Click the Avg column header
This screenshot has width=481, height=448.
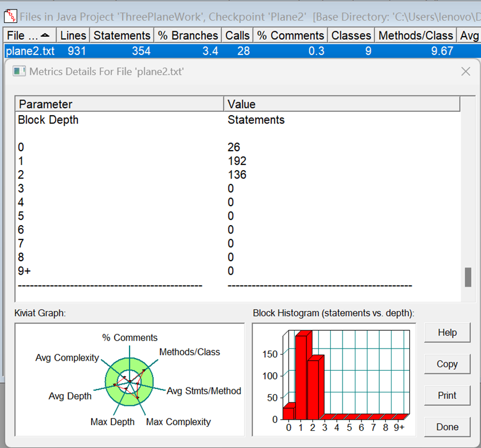pos(469,36)
